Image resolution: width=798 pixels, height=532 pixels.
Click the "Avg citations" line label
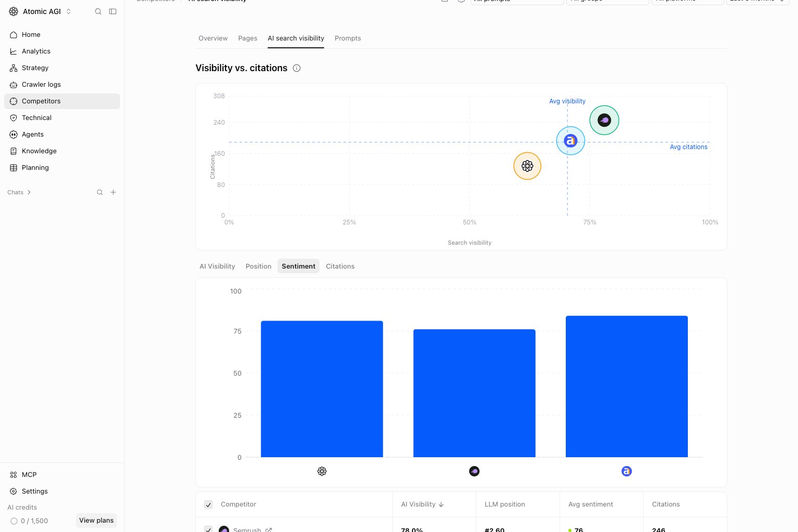pos(688,147)
